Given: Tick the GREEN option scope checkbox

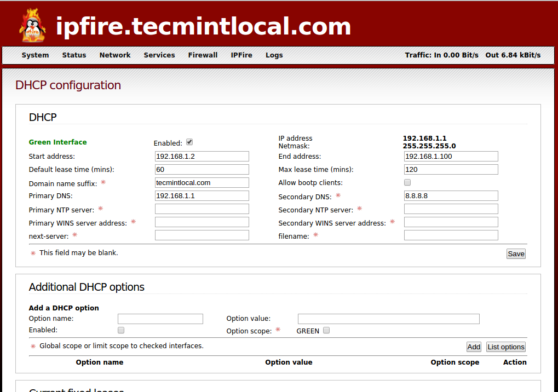Looking at the screenshot, I should [x=326, y=330].
